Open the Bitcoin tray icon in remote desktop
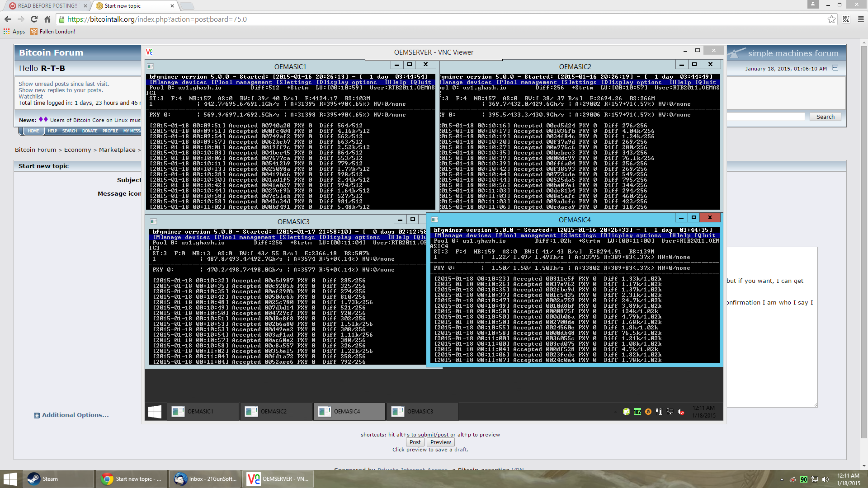This screenshot has width=868, height=488. click(648, 412)
